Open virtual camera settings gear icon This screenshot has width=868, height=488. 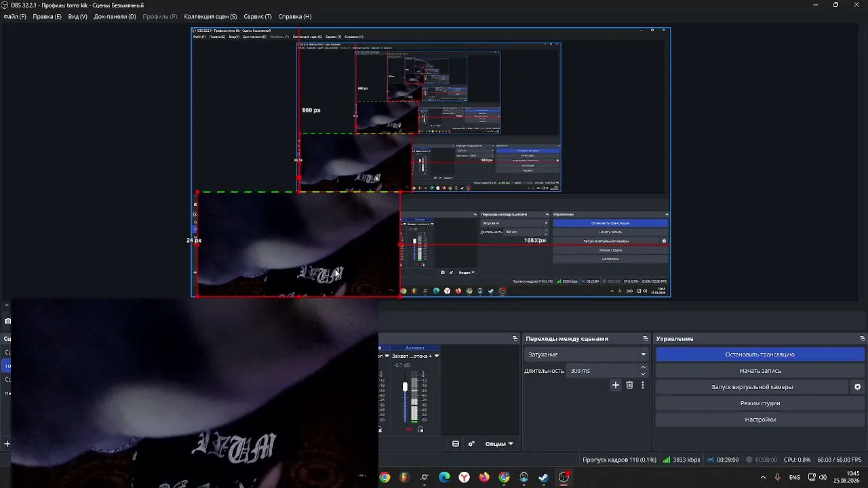[x=857, y=387]
